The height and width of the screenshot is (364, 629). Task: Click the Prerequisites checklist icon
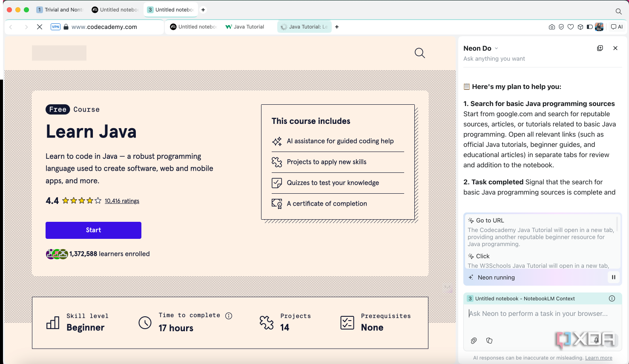pos(347,323)
